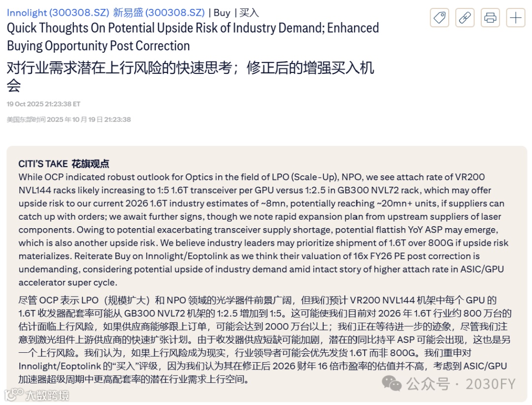Click the 'CITI'S TAKE 花旗观点' heading

click(x=64, y=164)
